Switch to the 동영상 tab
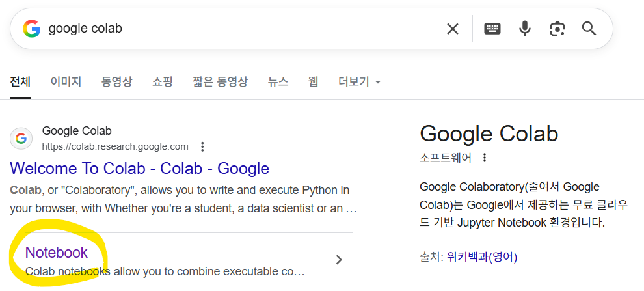Image resolution: width=644 pixels, height=291 pixels. click(116, 82)
